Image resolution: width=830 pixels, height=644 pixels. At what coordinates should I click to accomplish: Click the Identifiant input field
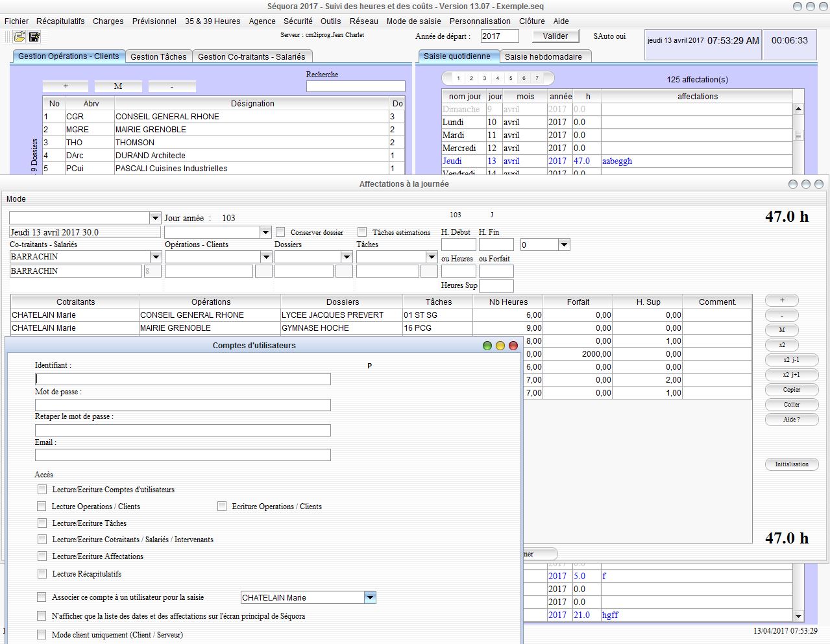coord(182,379)
